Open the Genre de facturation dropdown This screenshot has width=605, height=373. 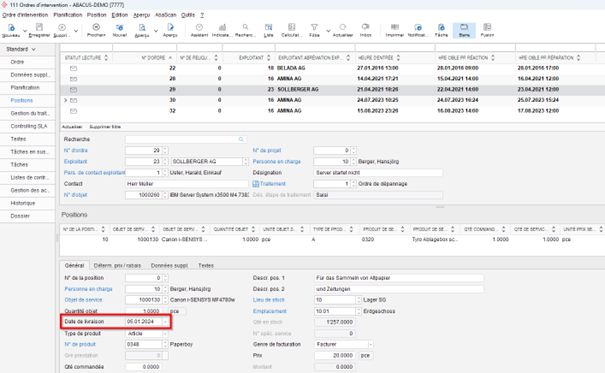click(x=370, y=344)
